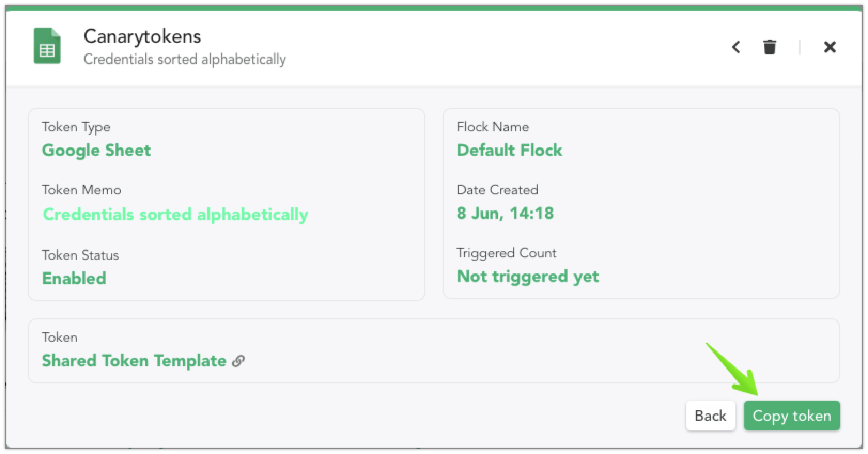Click the Copy token button
868x454 pixels.
point(792,416)
